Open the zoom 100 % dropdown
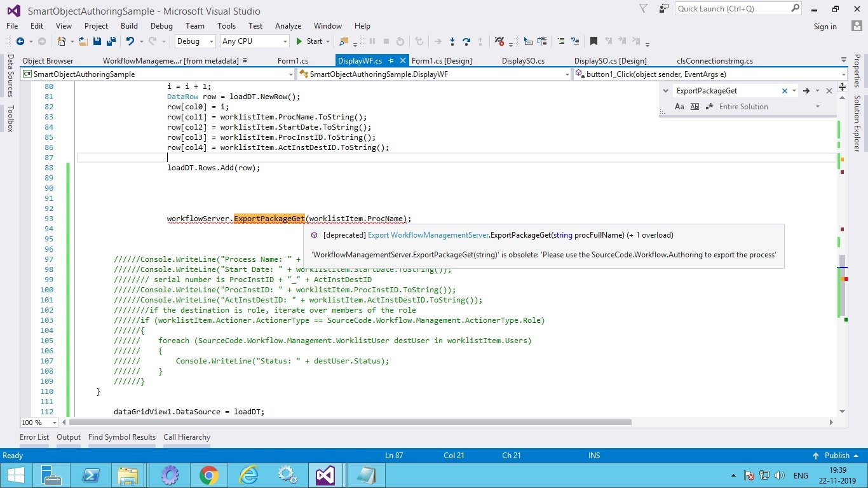Image resolution: width=868 pixels, height=488 pixels. tap(54, 423)
